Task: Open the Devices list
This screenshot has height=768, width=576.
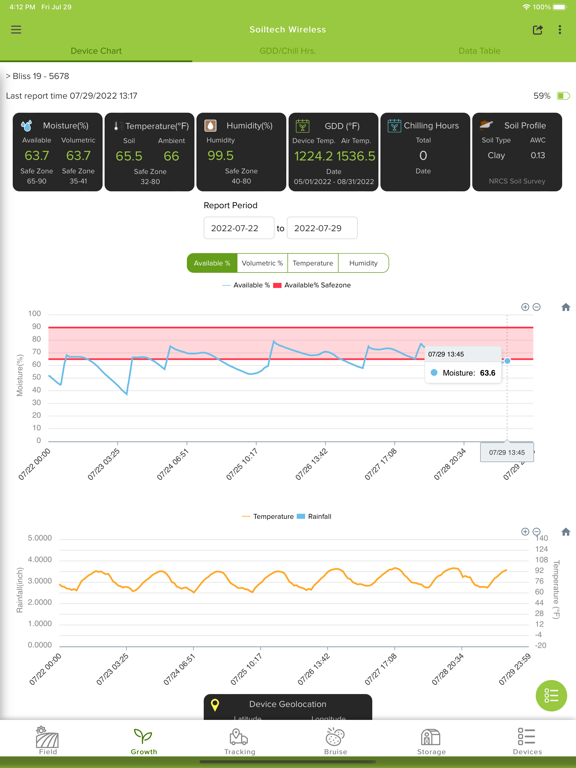Action: click(x=527, y=741)
